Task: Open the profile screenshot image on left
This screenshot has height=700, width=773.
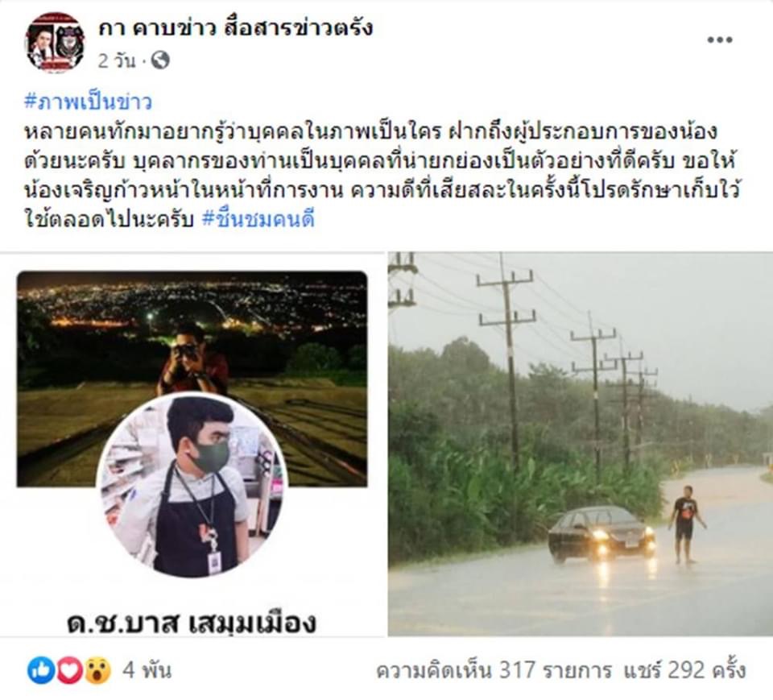Action: 192,444
